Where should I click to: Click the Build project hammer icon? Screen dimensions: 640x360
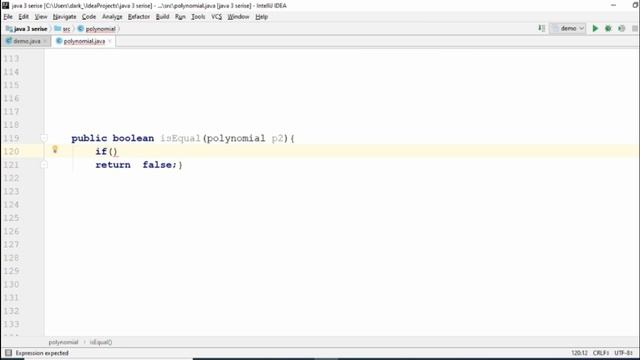click(542, 28)
